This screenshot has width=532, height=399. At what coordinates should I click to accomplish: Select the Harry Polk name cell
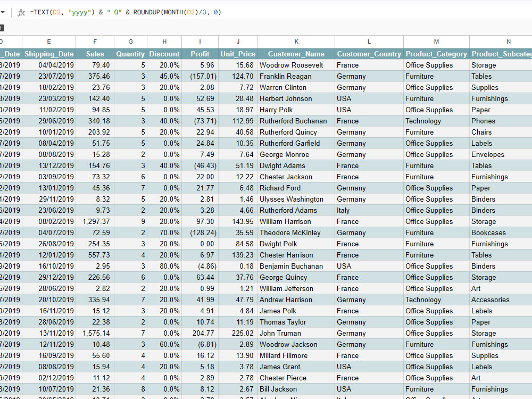(296, 110)
